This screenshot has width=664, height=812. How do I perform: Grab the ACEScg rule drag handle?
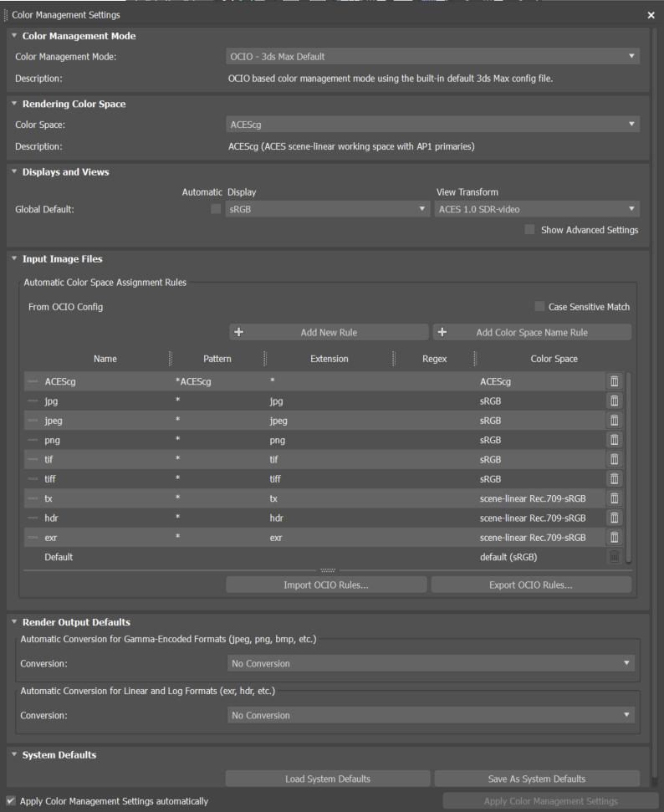tap(33, 381)
